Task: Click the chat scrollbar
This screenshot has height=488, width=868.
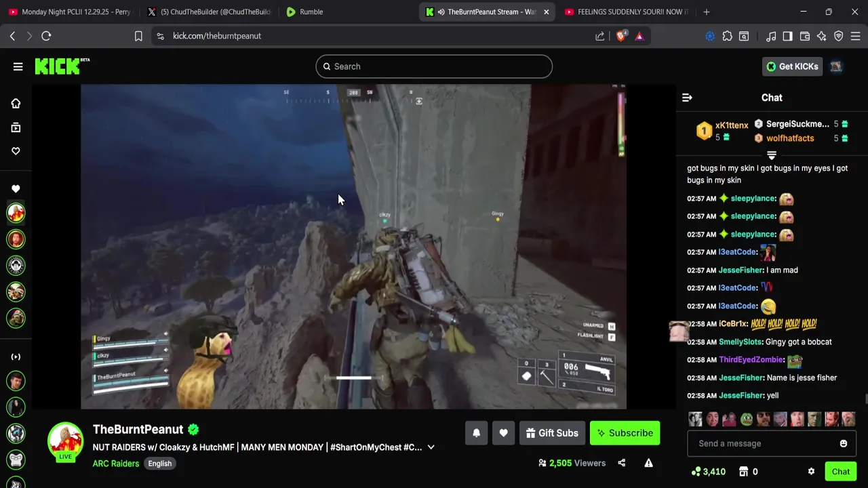Action: pyautogui.click(x=865, y=400)
